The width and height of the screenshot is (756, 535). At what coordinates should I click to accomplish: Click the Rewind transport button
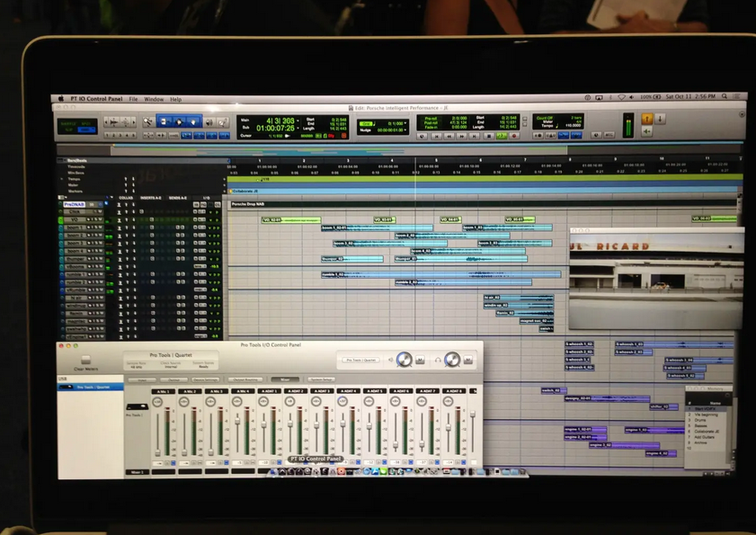pyautogui.click(x=449, y=137)
